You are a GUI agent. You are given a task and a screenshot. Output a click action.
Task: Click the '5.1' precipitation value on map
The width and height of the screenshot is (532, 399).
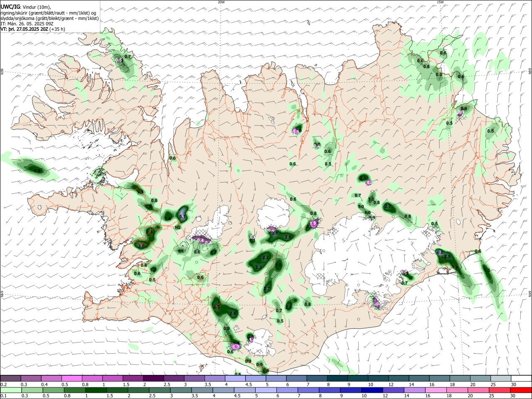(x=182, y=217)
